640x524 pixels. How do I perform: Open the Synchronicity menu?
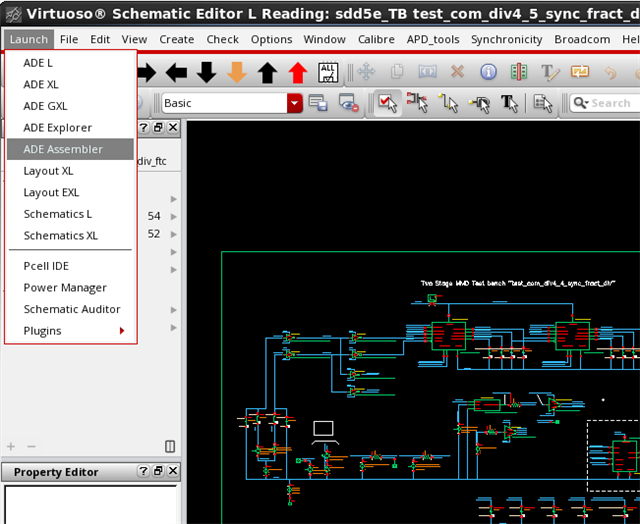click(x=507, y=39)
